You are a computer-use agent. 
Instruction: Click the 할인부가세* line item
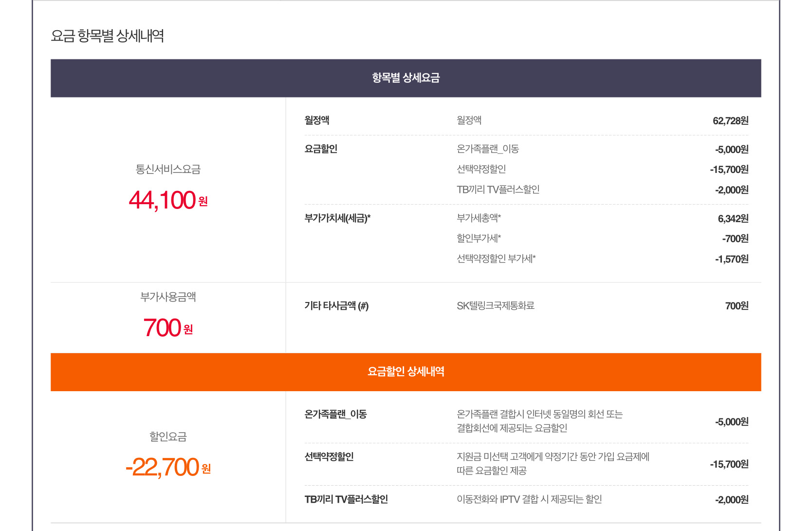pyautogui.click(x=479, y=238)
